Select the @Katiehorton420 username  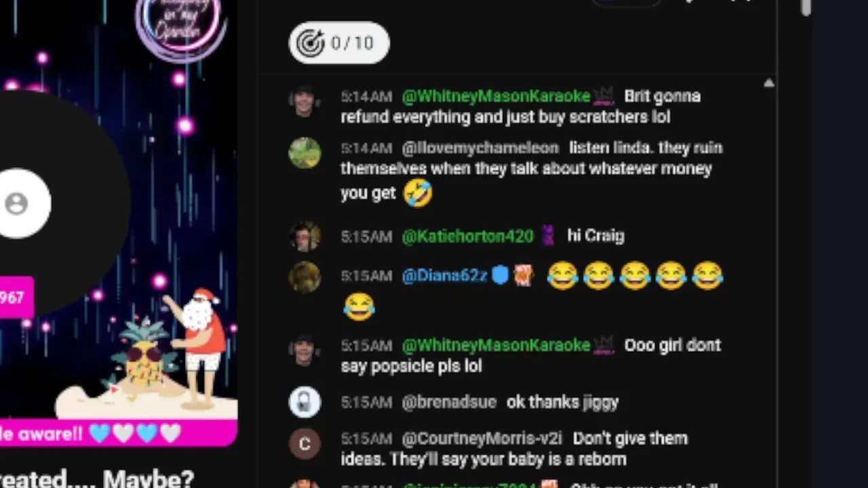click(x=468, y=236)
